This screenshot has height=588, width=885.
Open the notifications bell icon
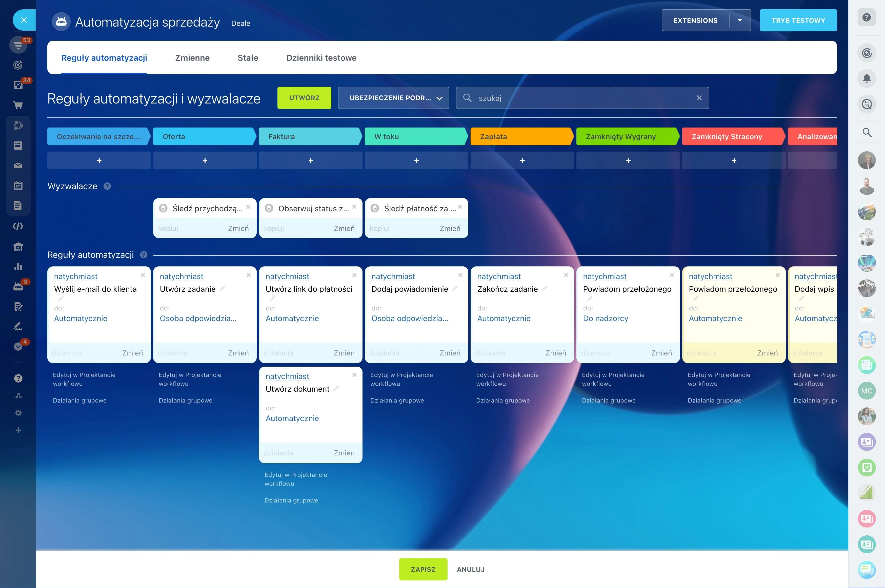point(867,78)
